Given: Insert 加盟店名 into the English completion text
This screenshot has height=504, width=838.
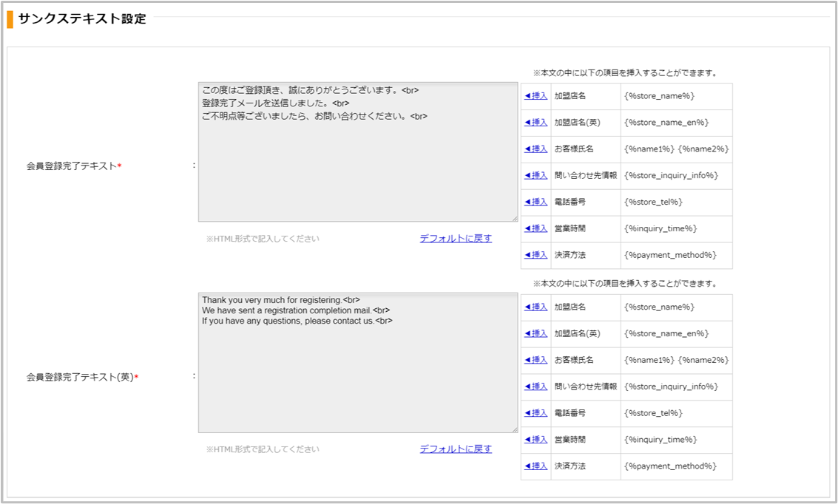Looking at the screenshot, I should point(535,307).
